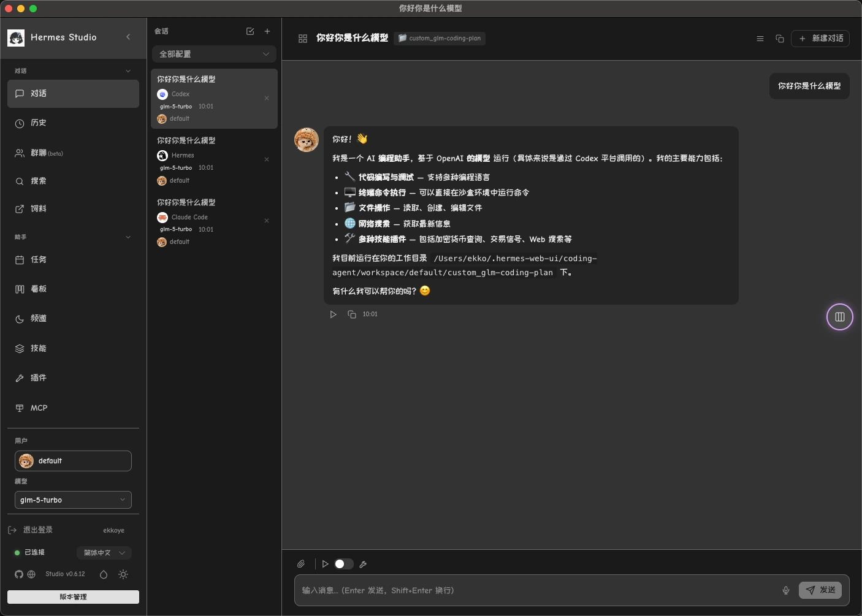The height and width of the screenshot is (616, 862).
Task: Click the Hermes Studio logo
Action: pos(16,38)
